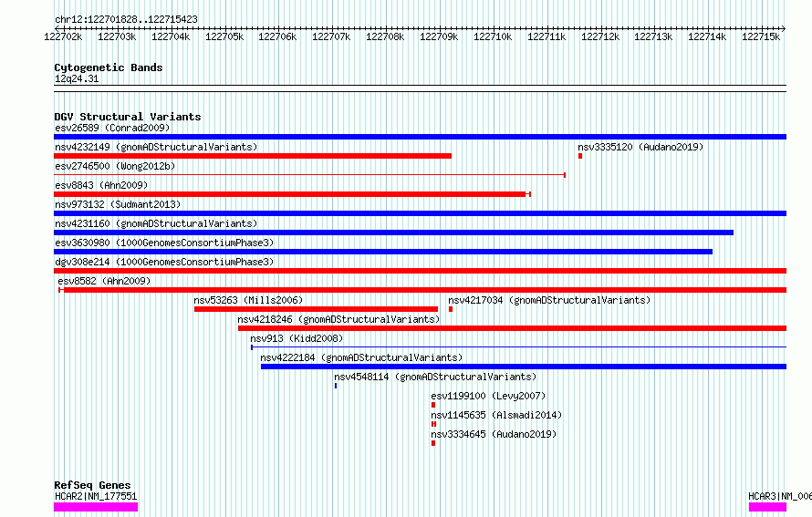Screen dimensions: 812x517
Task: Click the red nsv4232149 variant bar
Action: tap(253, 156)
